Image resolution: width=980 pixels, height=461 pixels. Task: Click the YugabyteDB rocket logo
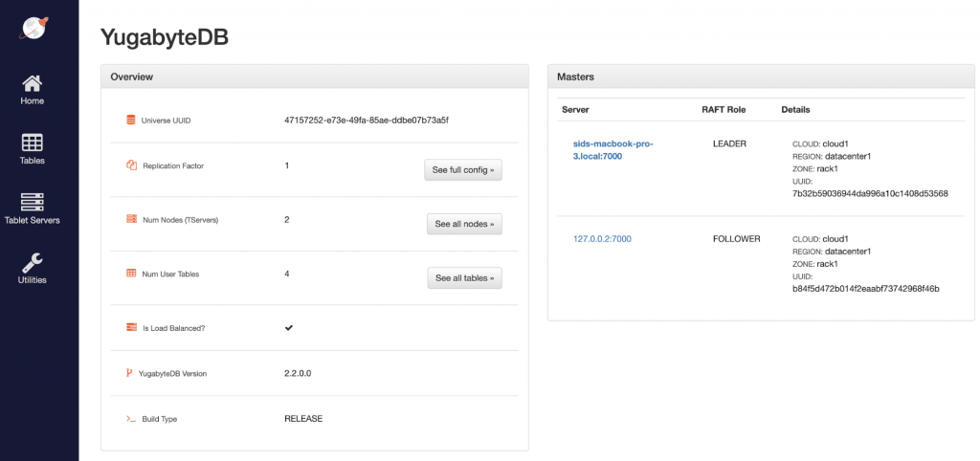pyautogui.click(x=35, y=27)
